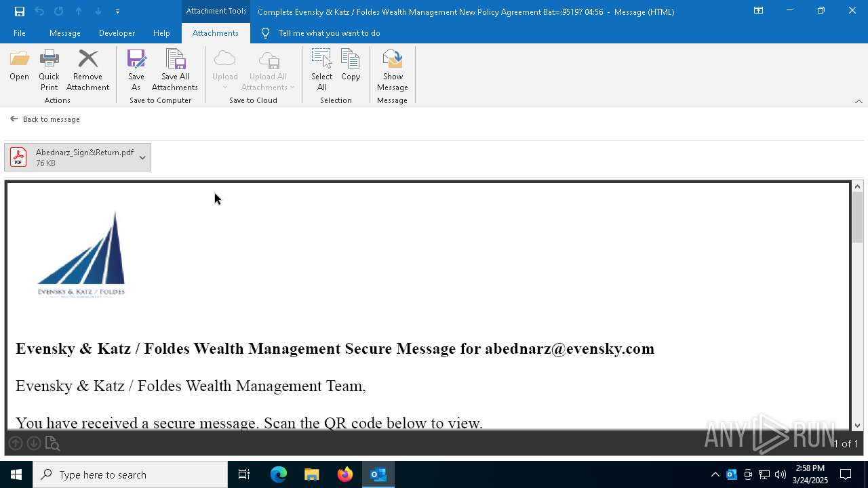
Task: Click the Previous Item up arrow
Action: (x=79, y=12)
